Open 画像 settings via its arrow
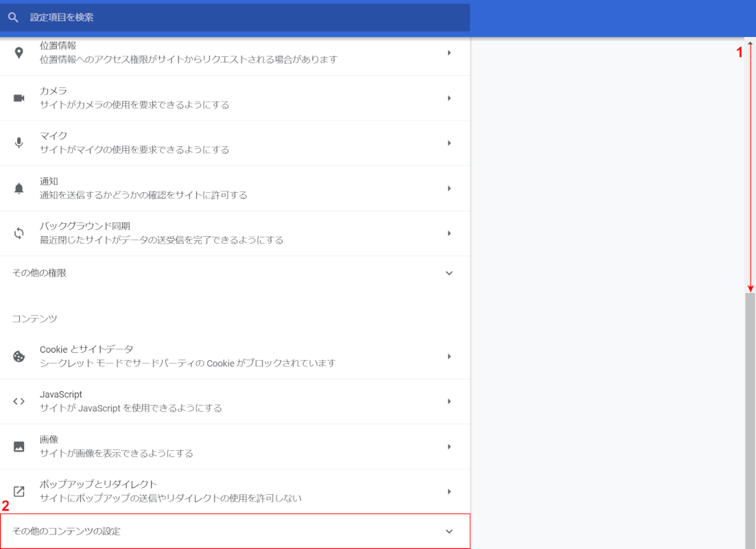The height and width of the screenshot is (549, 756). tap(449, 447)
